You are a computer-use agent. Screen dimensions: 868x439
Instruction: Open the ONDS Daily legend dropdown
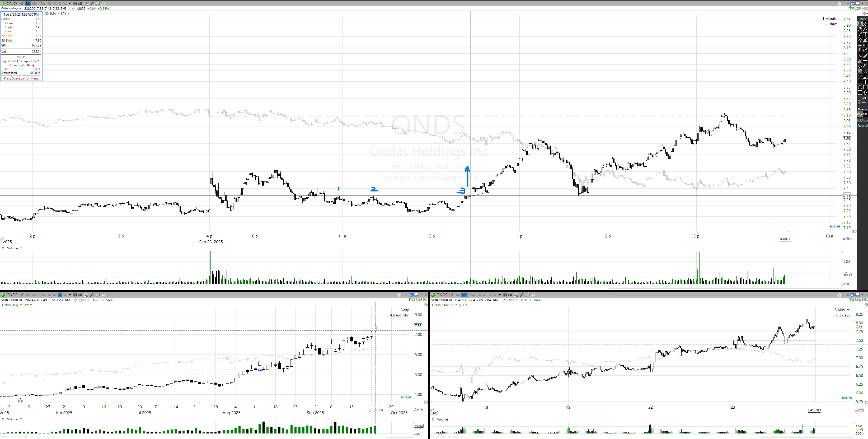click(21, 305)
